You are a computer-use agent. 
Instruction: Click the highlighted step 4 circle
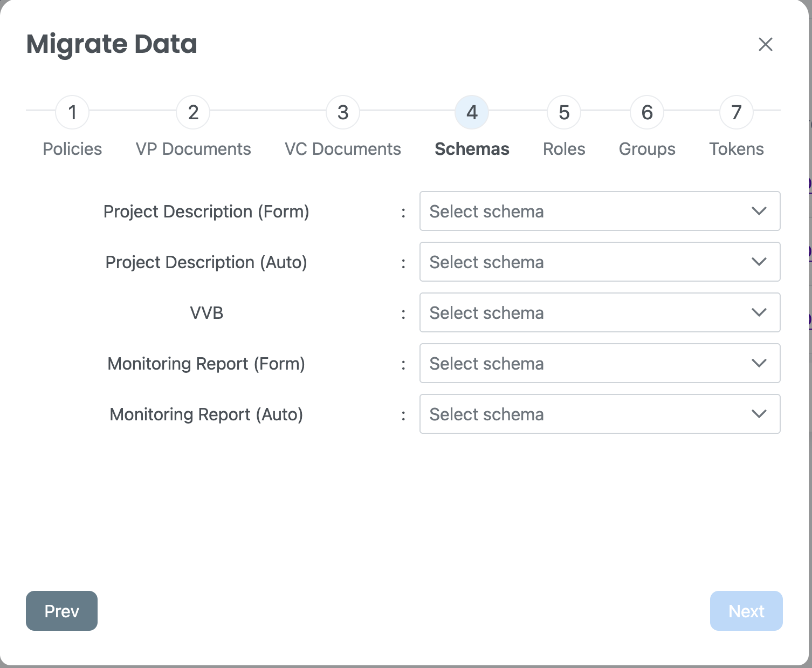(472, 112)
